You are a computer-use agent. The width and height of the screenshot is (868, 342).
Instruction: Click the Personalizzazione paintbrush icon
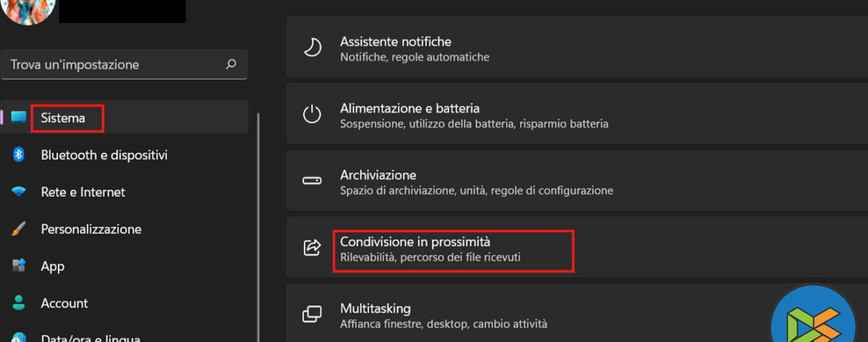click(18, 229)
